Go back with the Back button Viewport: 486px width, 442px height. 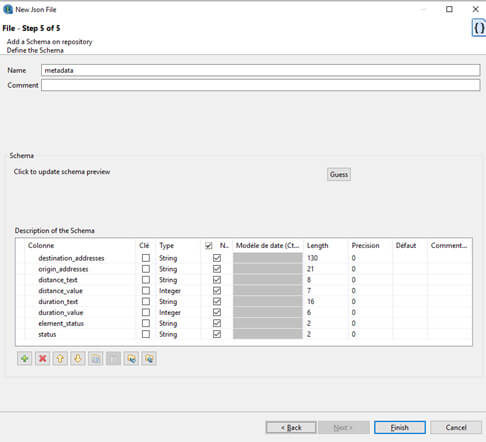pyautogui.click(x=291, y=427)
